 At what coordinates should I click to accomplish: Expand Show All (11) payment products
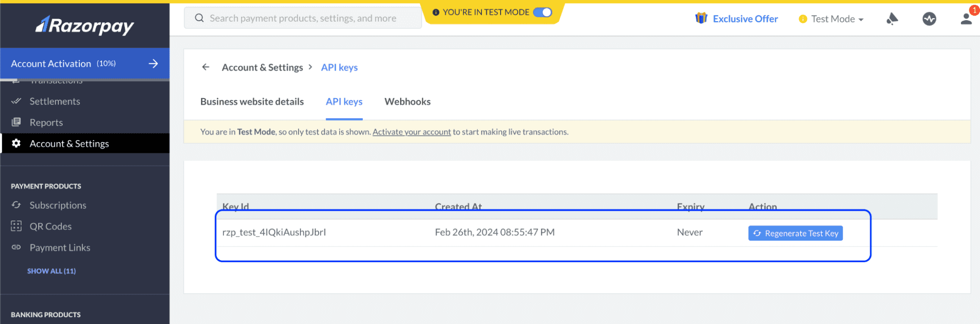(51, 271)
